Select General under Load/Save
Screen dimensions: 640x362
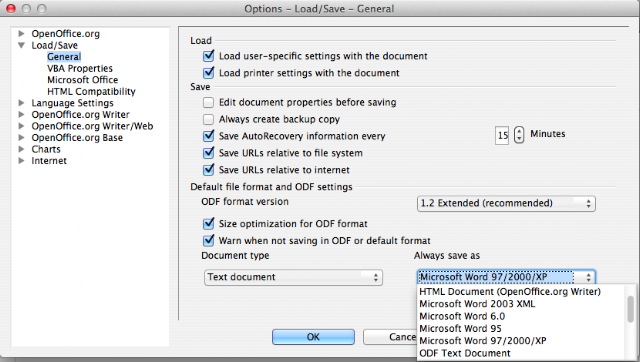(x=64, y=57)
